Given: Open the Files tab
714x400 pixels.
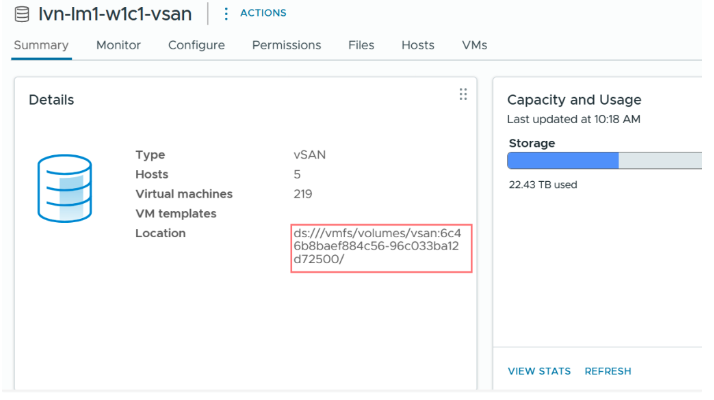Looking at the screenshot, I should click(x=361, y=45).
